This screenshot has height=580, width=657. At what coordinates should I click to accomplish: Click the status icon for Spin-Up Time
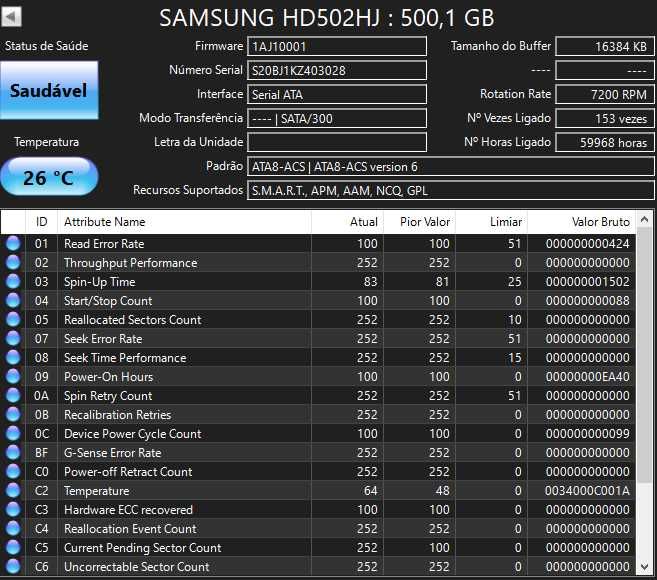13,282
